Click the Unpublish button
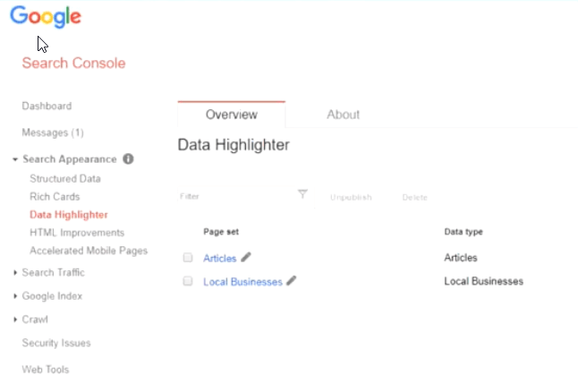Screen dimensions: 578x392 (x=351, y=197)
